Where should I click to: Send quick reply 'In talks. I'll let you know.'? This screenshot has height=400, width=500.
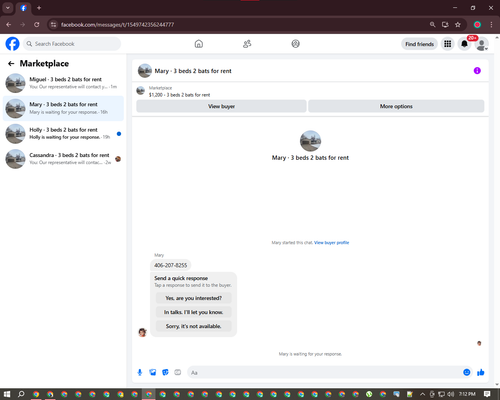pyautogui.click(x=193, y=312)
